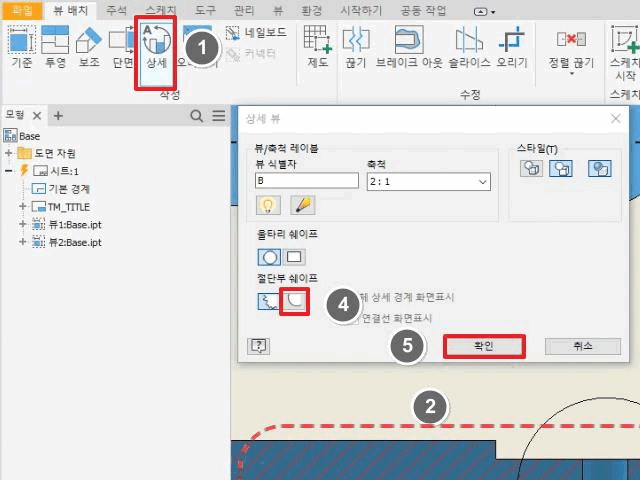Image resolution: width=640 pixels, height=480 pixels.
Task: Confirm with the 확인 button
Action: [484, 347]
